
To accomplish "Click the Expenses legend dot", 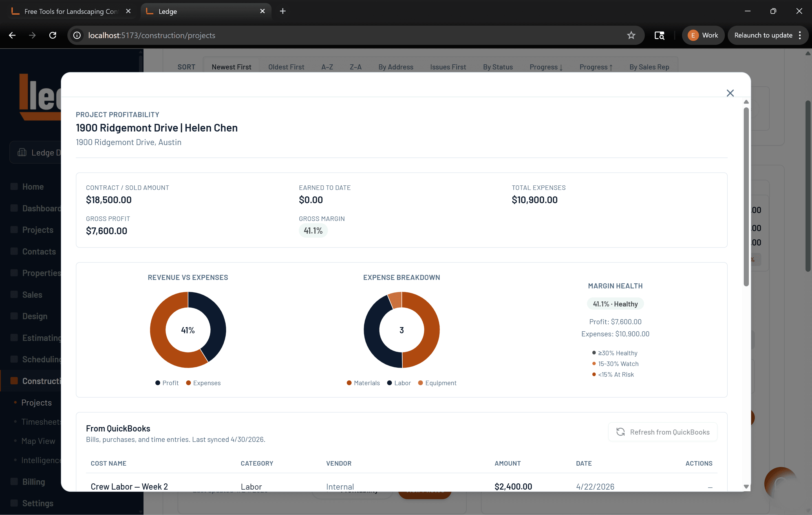I will click(x=189, y=383).
